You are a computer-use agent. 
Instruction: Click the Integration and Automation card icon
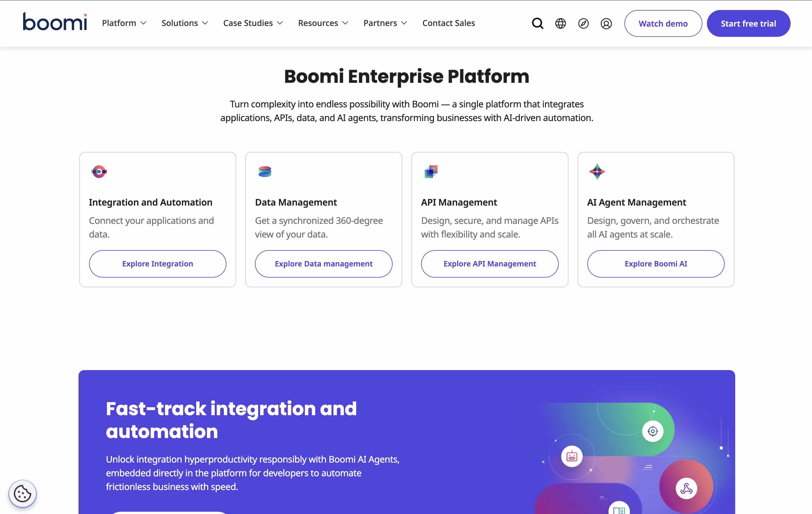click(99, 172)
